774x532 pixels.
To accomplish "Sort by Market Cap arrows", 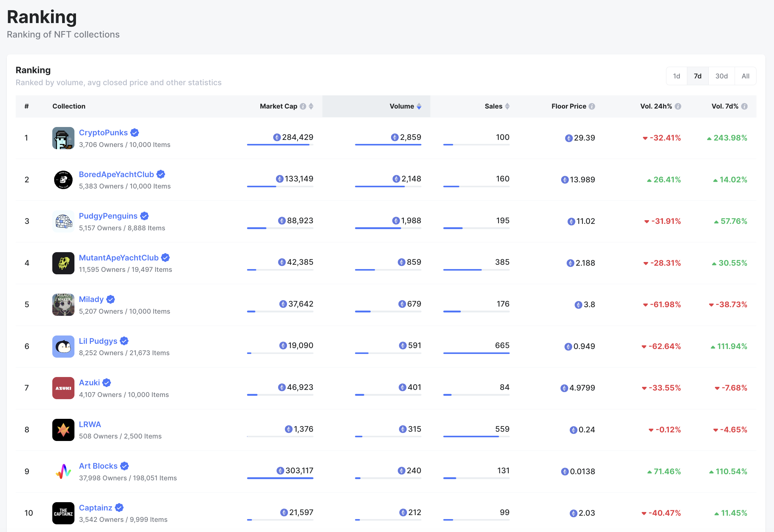I will click(311, 106).
